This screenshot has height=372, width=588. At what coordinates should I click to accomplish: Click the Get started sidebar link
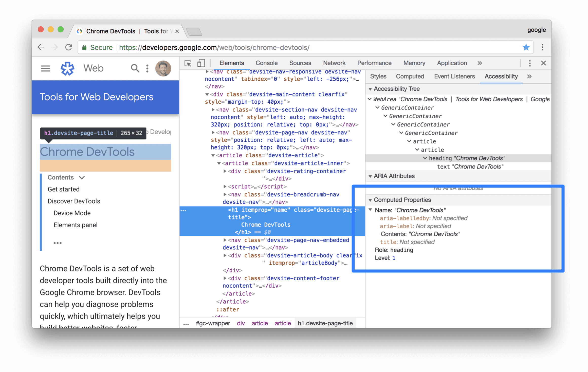coord(63,189)
